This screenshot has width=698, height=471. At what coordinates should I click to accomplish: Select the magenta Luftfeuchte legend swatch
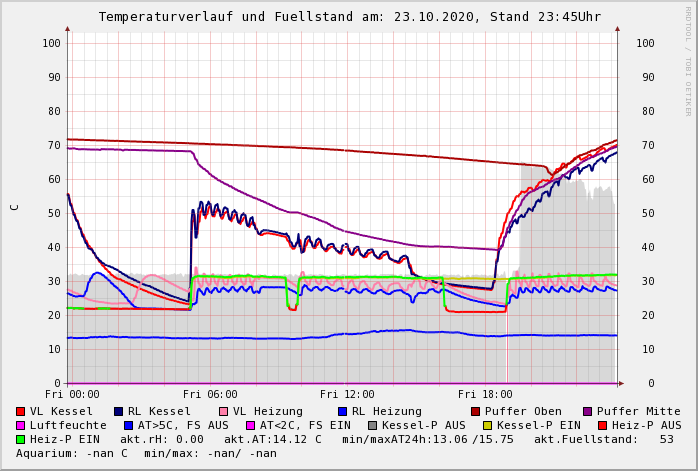[21, 425]
